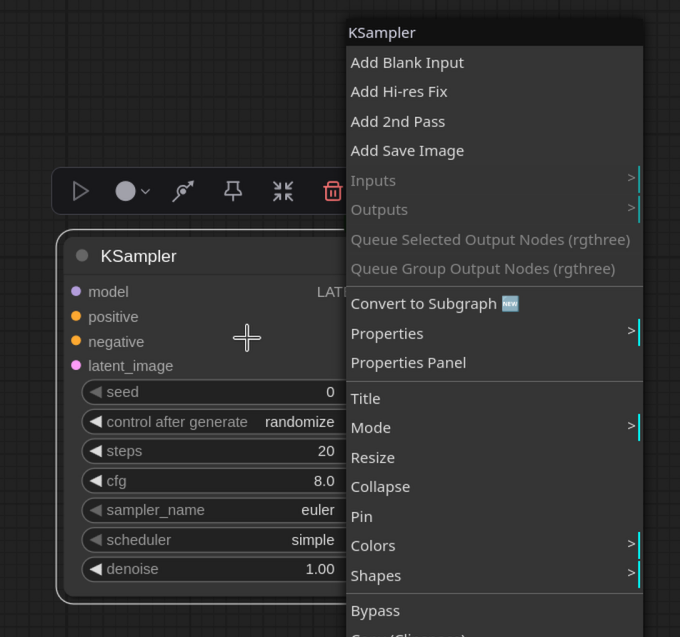The image size is (680, 637).
Task: Click Queue Group Output Nodes (rgthree)
Action: [494, 269]
